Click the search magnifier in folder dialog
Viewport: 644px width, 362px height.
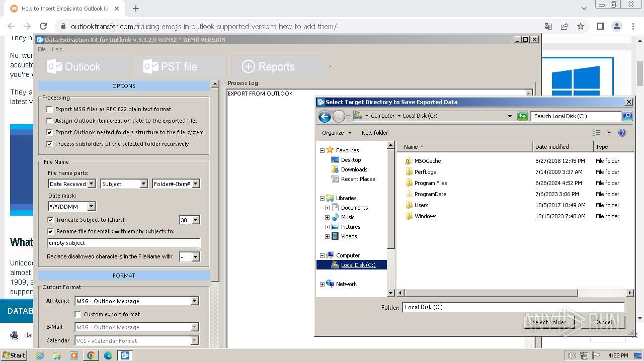pyautogui.click(x=627, y=116)
